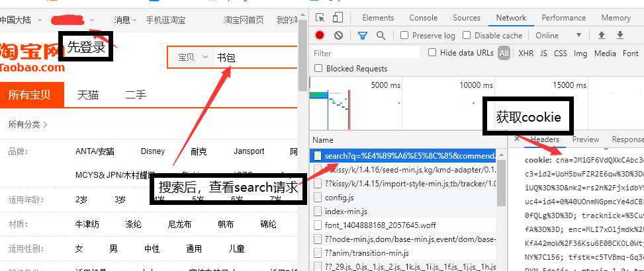Open the 手机逛淘宝 link
This screenshot has width=644, height=271.
[165, 20]
